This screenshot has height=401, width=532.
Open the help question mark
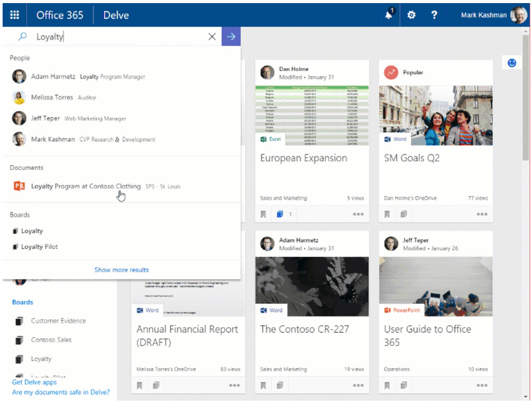(434, 15)
